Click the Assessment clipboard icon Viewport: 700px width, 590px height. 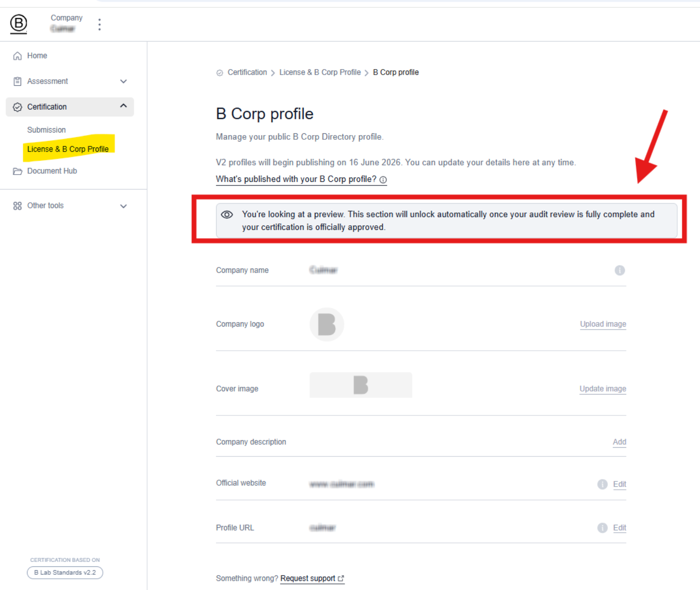point(18,81)
